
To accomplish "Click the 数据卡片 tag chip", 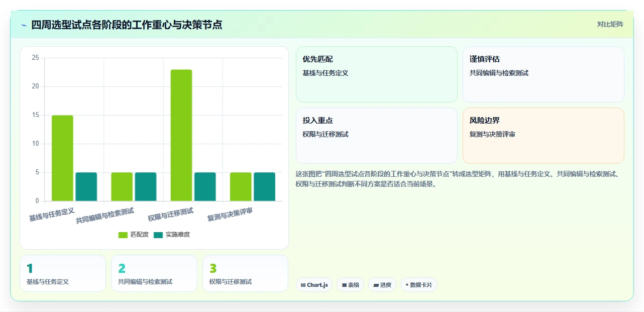I will point(418,285).
